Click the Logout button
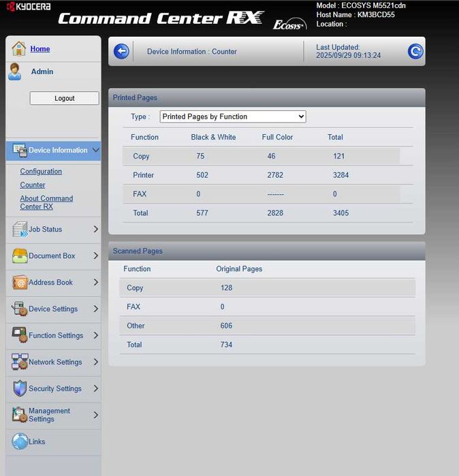Viewport: 459px width, 476px height. [65, 98]
